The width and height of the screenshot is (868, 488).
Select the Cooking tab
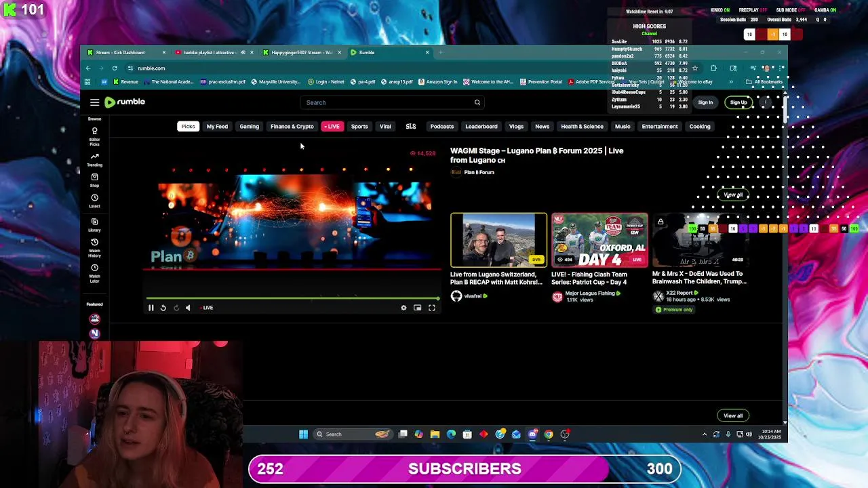pos(700,127)
